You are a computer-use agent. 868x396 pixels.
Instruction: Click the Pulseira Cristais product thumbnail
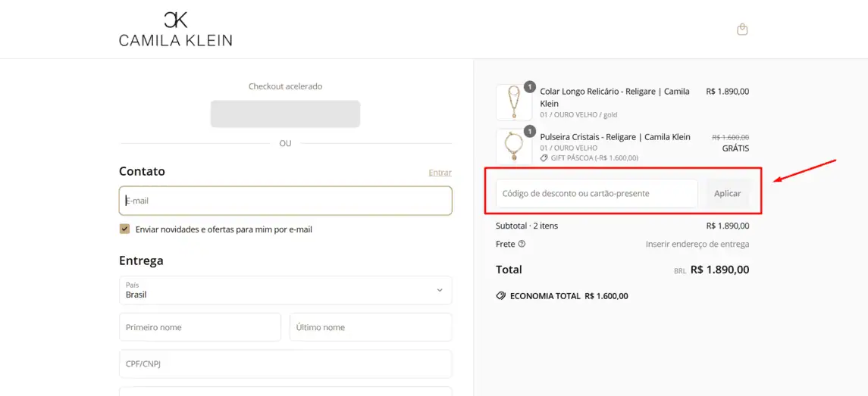tap(514, 147)
